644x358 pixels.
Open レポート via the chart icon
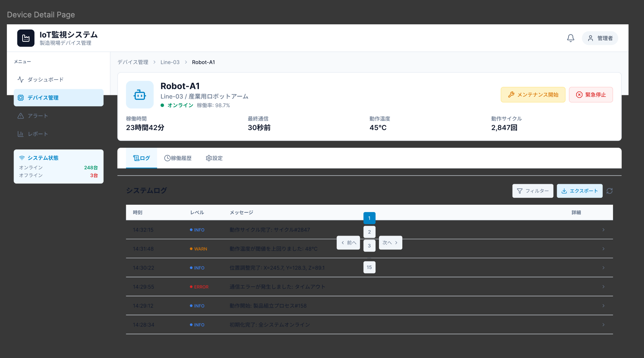[x=21, y=134]
